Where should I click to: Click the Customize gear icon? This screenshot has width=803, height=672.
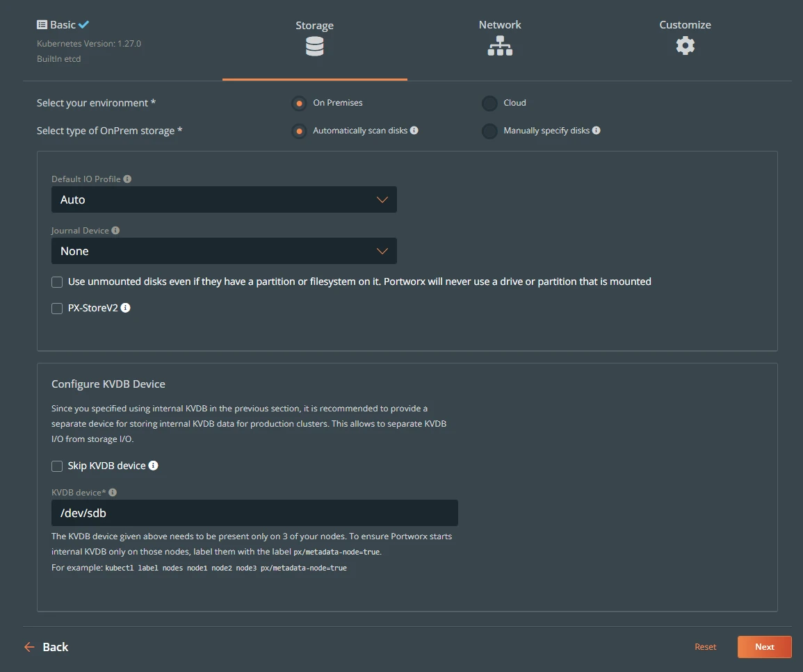click(x=686, y=46)
